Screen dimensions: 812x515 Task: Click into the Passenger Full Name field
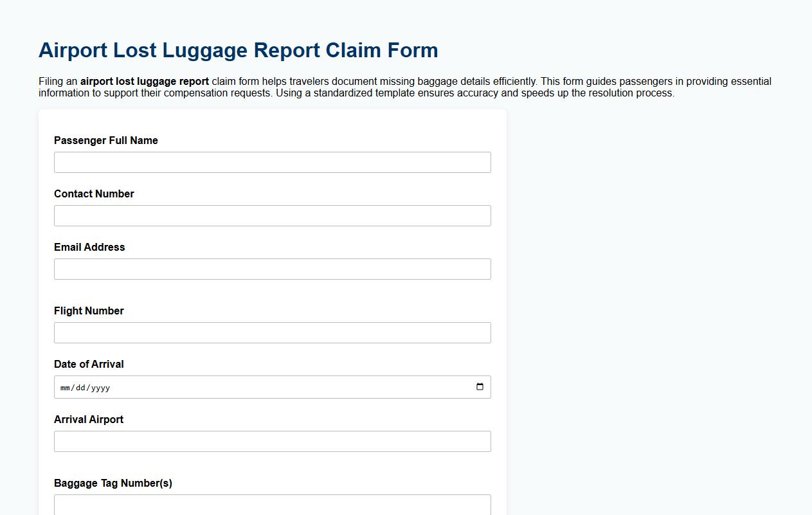click(x=272, y=162)
